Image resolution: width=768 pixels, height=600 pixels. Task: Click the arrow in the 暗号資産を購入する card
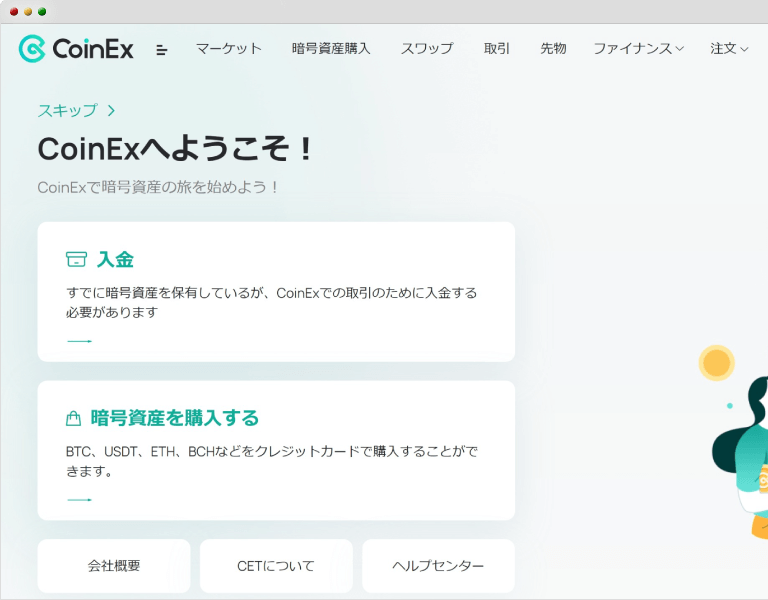[x=79, y=500]
